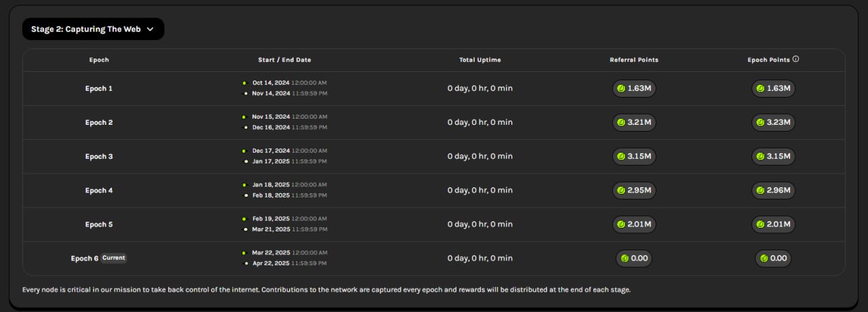Click the Epoch 3 total uptime value

480,157
